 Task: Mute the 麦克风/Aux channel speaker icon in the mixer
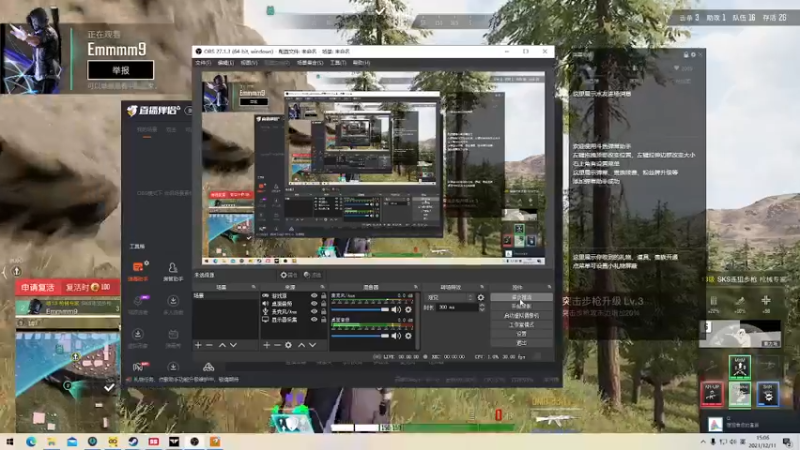point(396,310)
